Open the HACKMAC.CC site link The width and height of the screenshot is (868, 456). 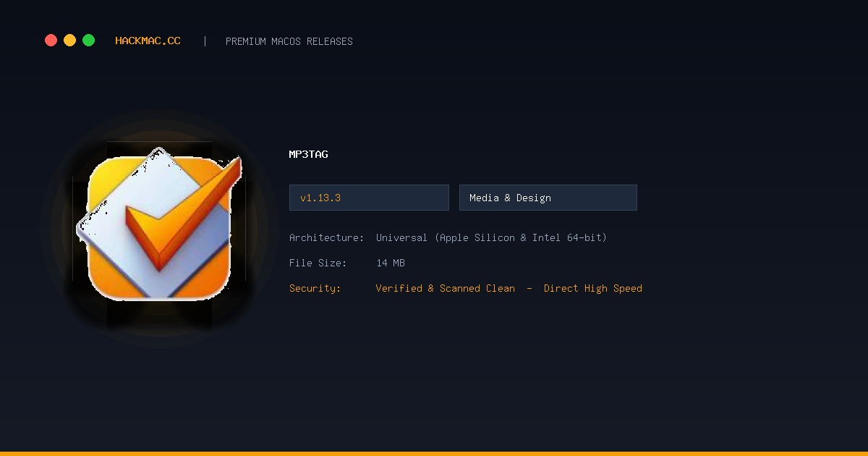pyautogui.click(x=148, y=41)
